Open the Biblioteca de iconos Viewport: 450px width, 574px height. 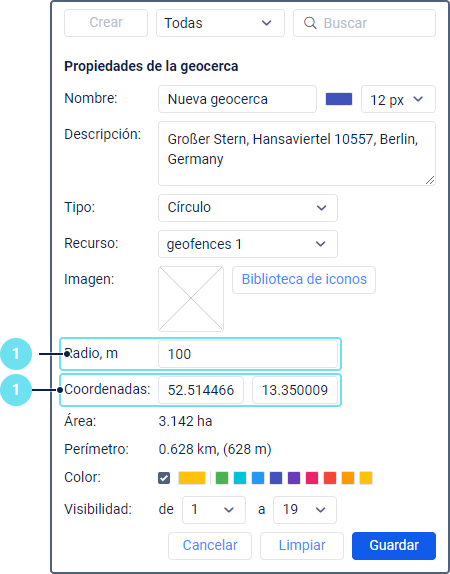tap(304, 280)
